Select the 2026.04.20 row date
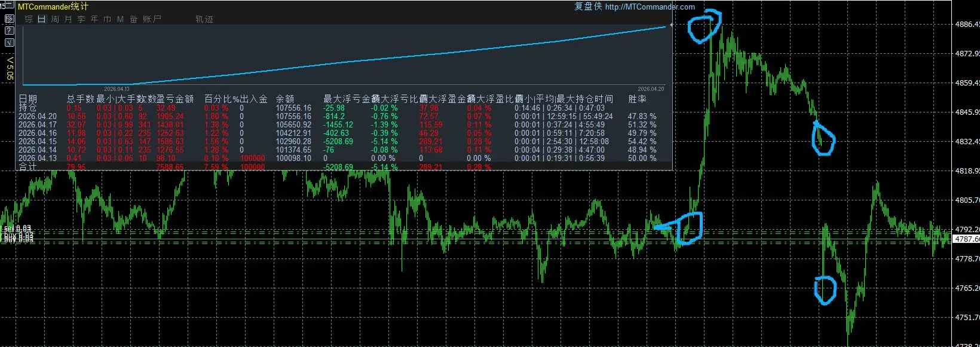This screenshot has height=347, width=980. tap(38, 117)
